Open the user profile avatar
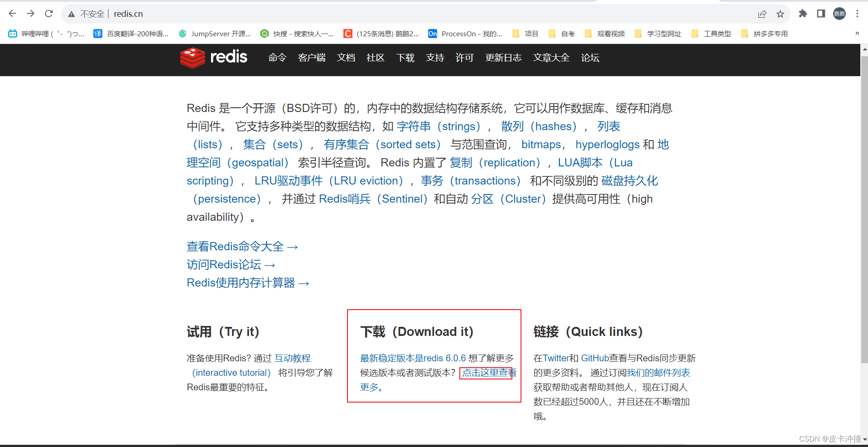The width and height of the screenshot is (868, 447). (839, 14)
